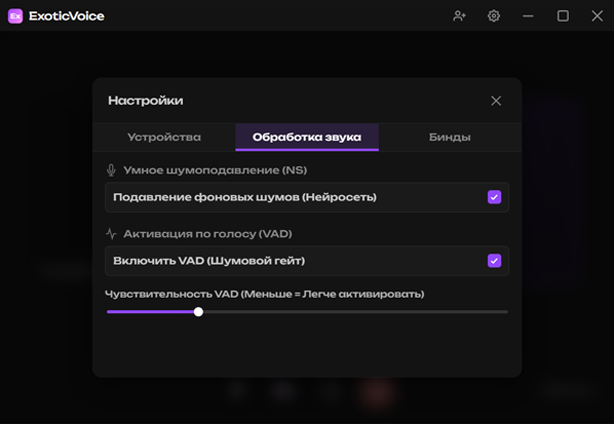
Task: Disable Подавление фоновых шумов checkbox
Action: tap(494, 197)
